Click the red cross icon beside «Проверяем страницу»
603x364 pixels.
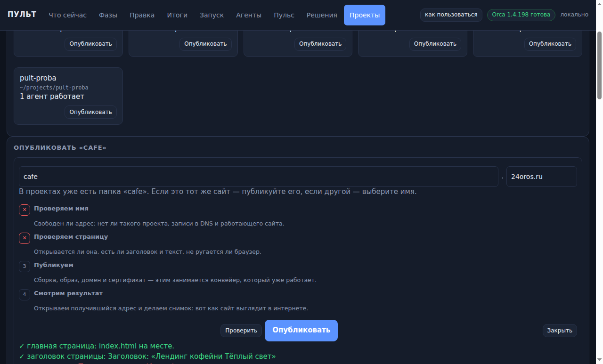(24, 238)
